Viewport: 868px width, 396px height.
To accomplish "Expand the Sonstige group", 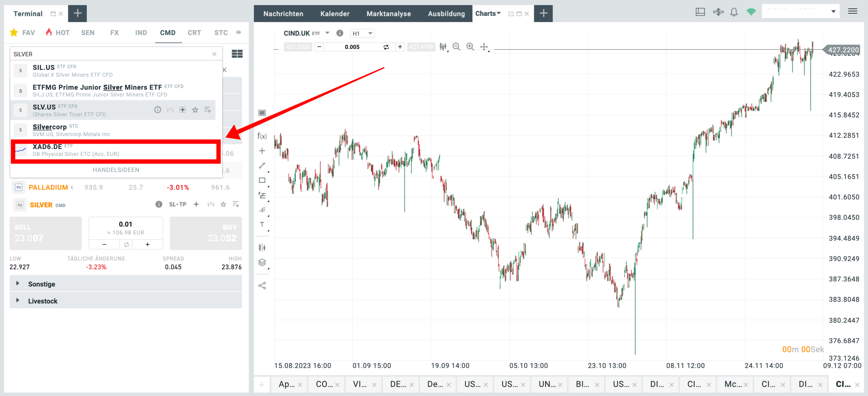I will [41, 284].
